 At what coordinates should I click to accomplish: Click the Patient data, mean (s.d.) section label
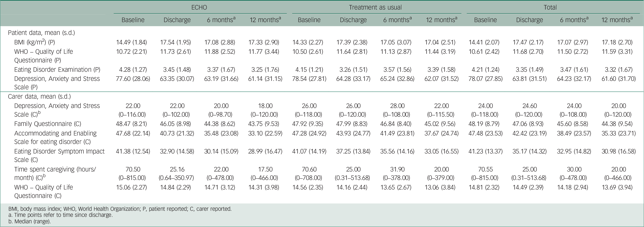click(41, 33)
